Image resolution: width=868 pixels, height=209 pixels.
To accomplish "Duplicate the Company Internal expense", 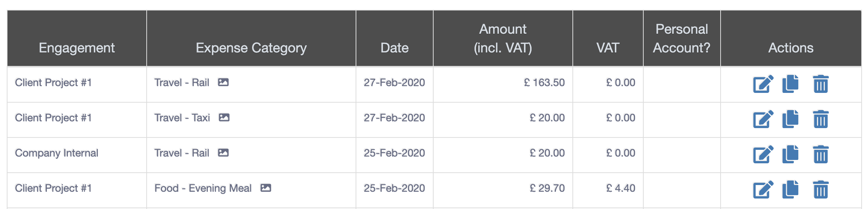I will click(x=790, y=154).
